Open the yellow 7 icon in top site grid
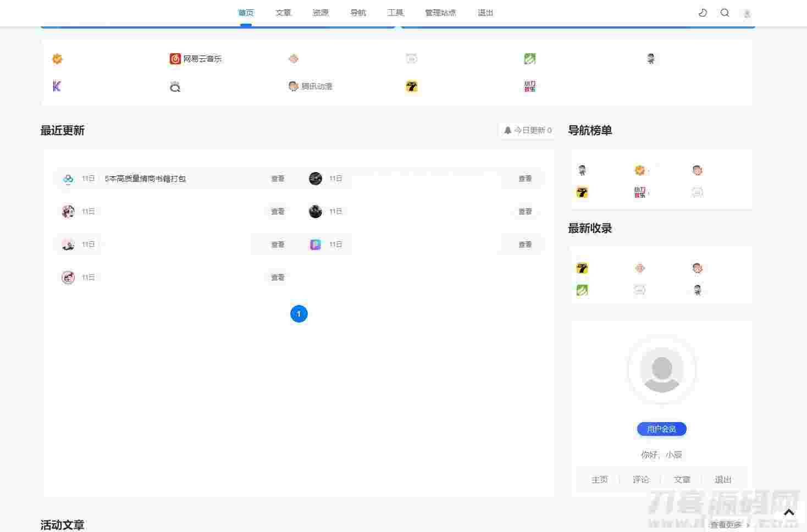The image size is (807, 532). click(412, 86)
